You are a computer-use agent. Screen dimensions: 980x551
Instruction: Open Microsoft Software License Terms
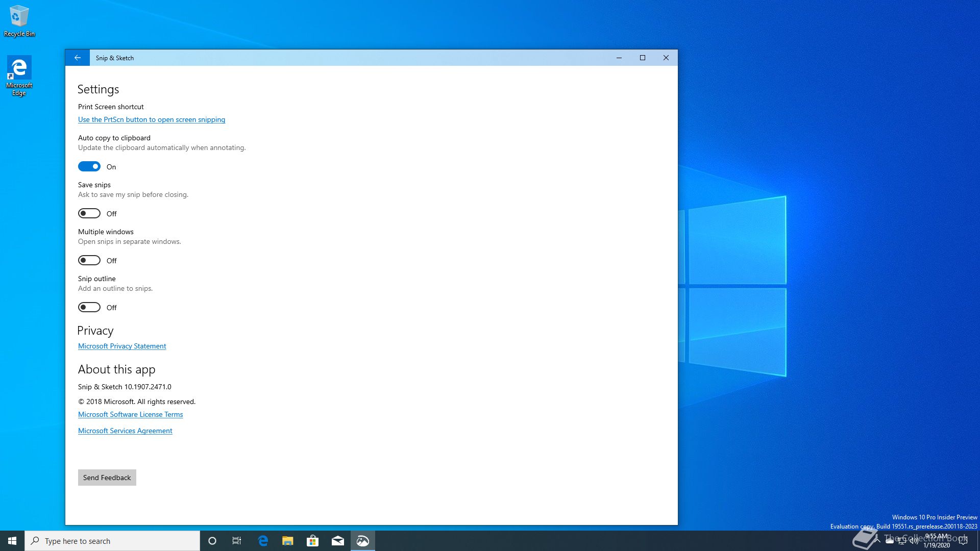[130, 414]
